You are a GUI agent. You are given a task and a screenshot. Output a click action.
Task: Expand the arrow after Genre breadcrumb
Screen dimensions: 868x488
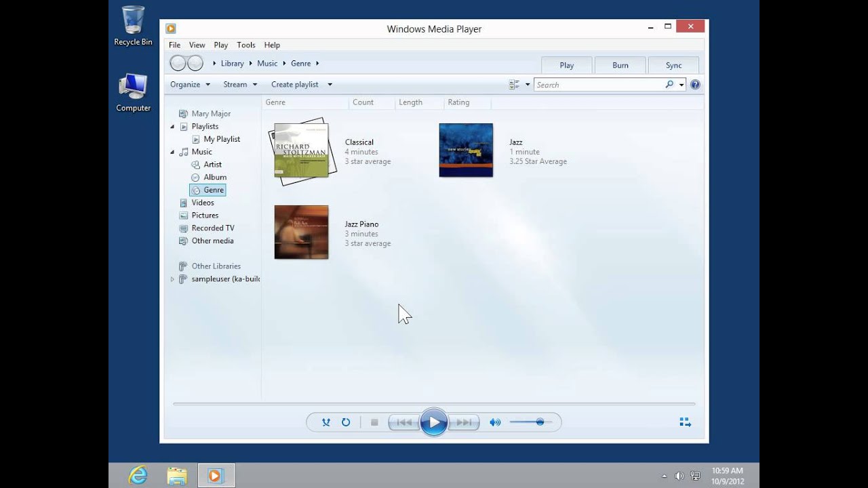click(x=317, y=63)
